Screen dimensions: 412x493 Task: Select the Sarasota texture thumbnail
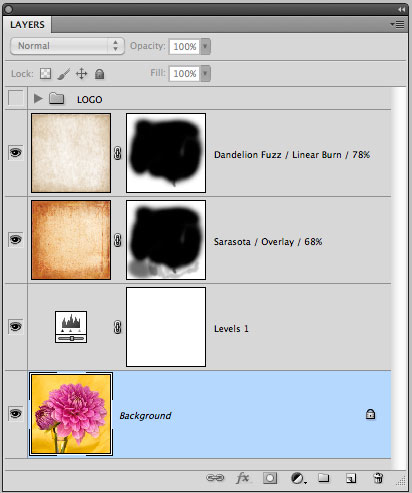[71, 240]
